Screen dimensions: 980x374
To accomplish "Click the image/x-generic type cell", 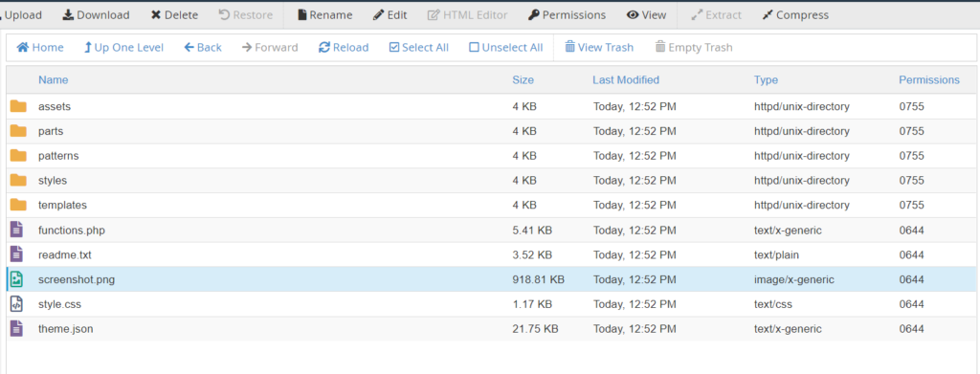I will (x=793, y=279).
